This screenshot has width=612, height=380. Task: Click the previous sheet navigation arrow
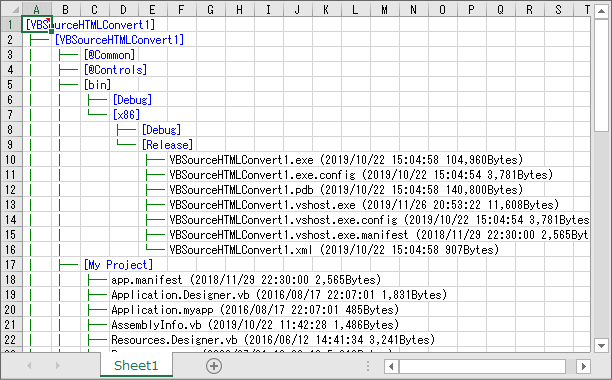[x=29, y=366]
